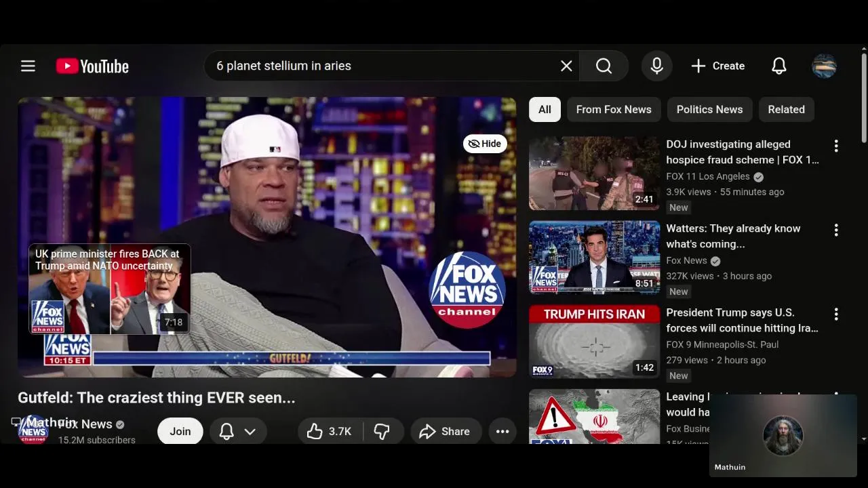
Task: Open the hamburger guide menu
Action: [28, 66]
